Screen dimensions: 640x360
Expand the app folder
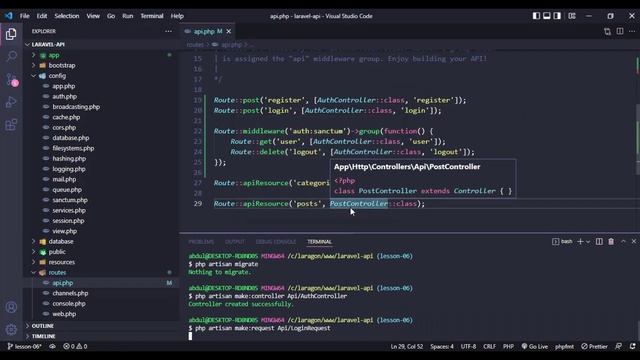click(x=101, y=55)
